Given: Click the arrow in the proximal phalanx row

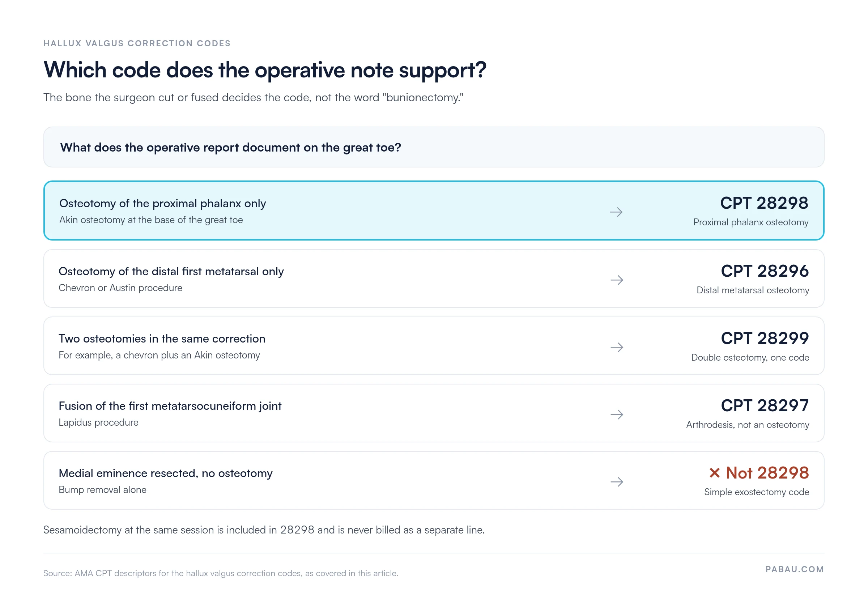Looking at the screenshot, I should click(x=616, y=212).
